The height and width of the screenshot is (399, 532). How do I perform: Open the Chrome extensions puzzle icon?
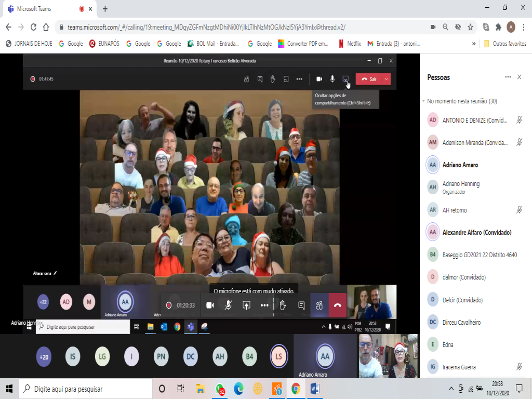(498, 27)
